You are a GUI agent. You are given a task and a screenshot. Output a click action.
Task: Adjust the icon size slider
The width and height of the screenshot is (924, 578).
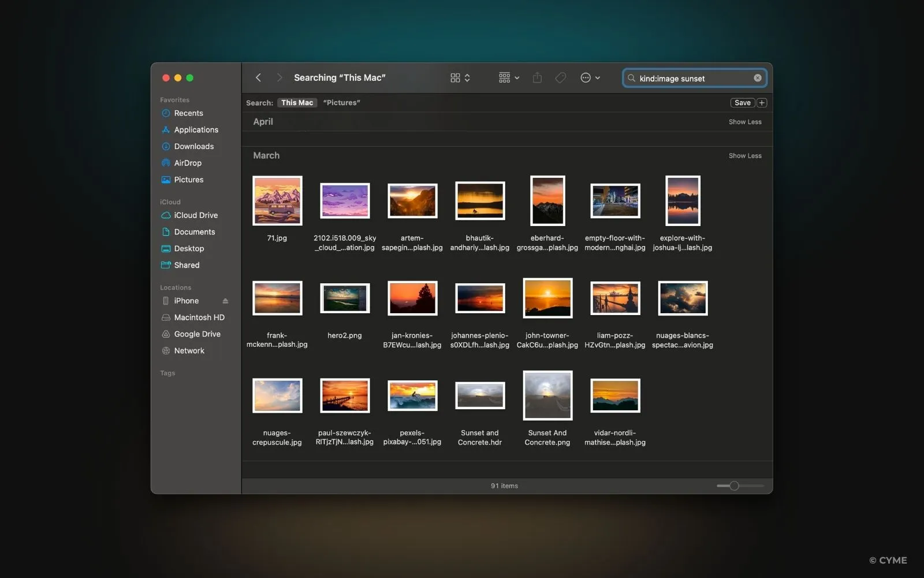734,486
